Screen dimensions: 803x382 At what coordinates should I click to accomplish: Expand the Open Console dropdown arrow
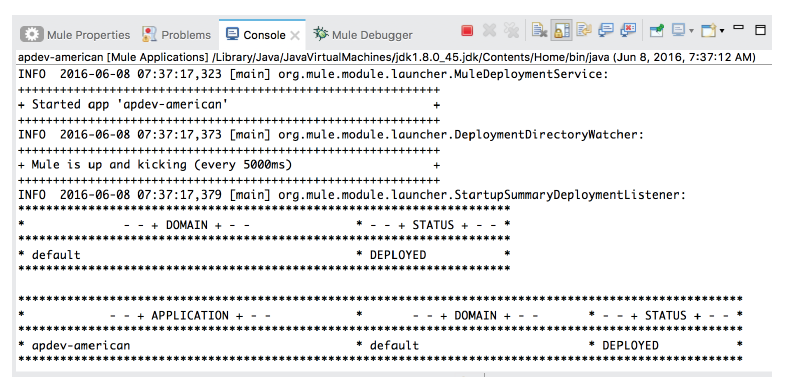click(722, 31)
